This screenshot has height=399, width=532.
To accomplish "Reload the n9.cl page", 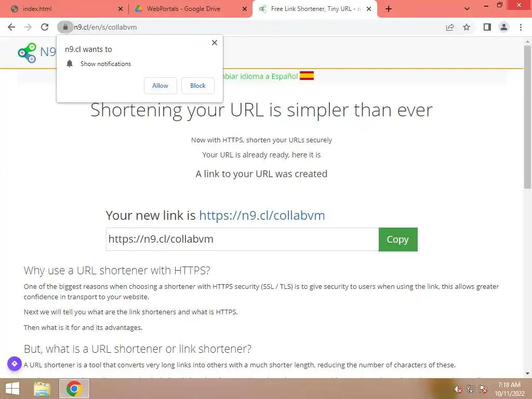I will coord(45,27).
